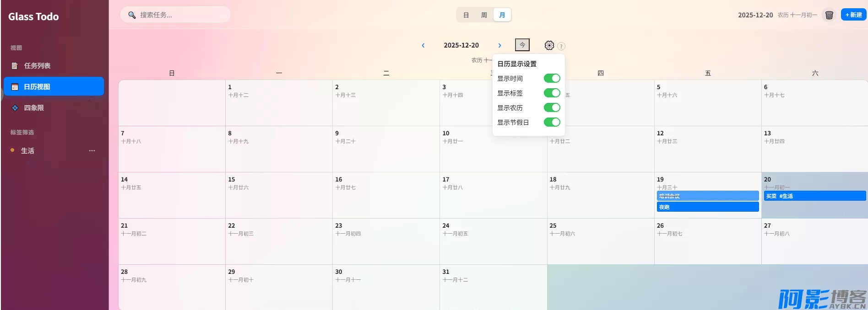868x310 pixels.
Task: Go to next month chevron
Action: pyautogui.click(x=499, y=45)
